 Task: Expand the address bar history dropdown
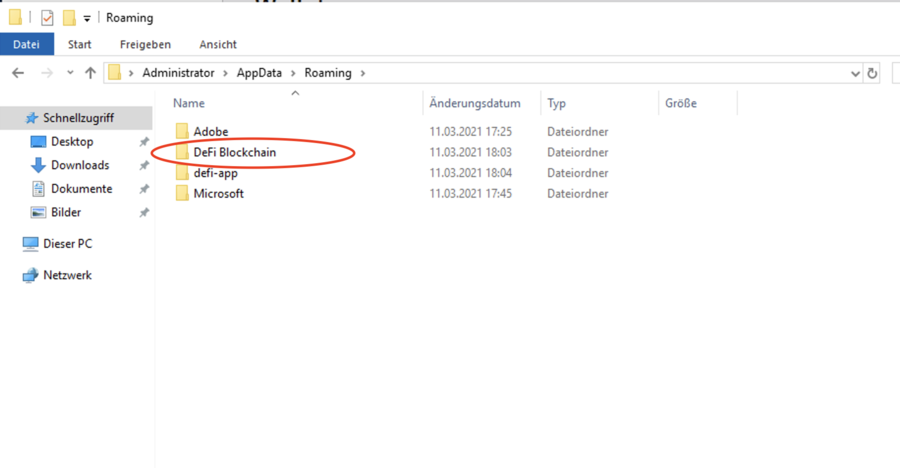click(855, 73)
